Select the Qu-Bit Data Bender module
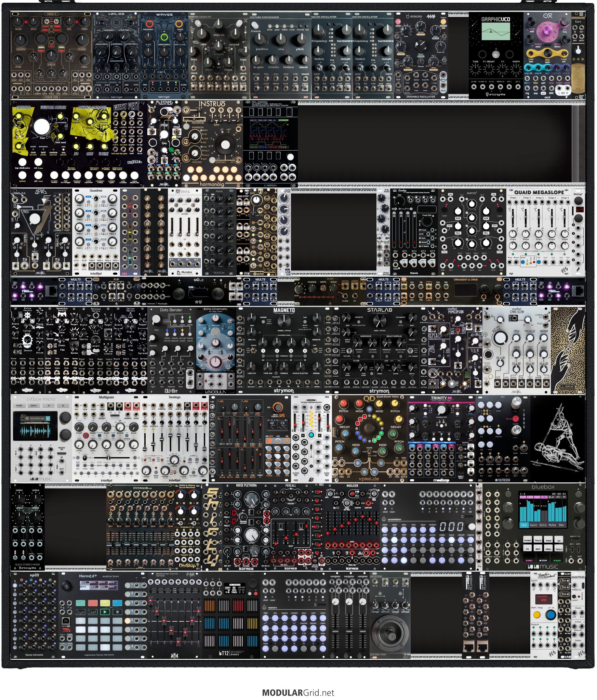 171,350
